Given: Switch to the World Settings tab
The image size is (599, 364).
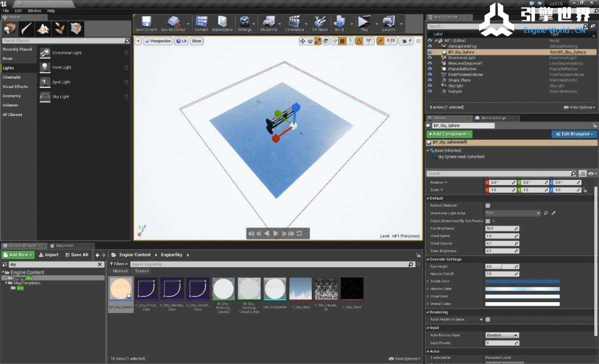Looking at the screenshot, I should [493, 118].
